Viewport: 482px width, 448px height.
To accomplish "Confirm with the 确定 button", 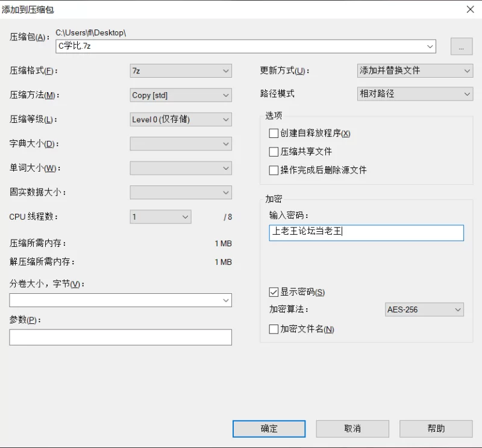I will click(x=269, y=429).
